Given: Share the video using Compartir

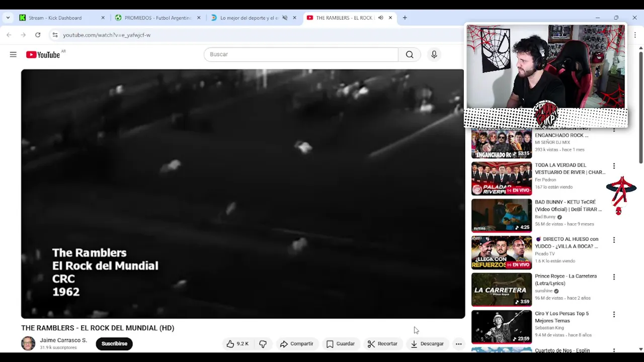Looking at the screenshot, I should click(x=296, y=344).
